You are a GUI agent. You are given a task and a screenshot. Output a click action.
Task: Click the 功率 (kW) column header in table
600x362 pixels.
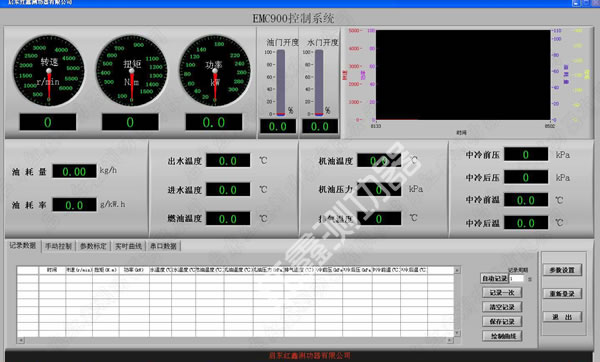coord(134,270)
